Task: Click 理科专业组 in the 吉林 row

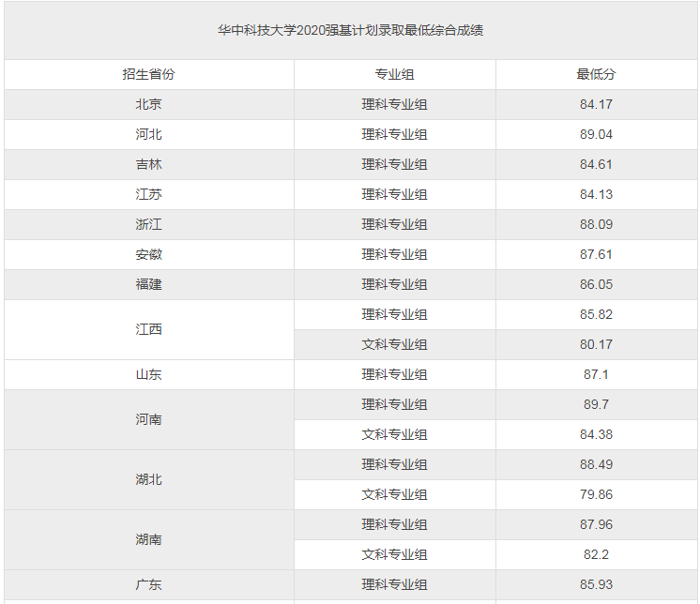Action: (x=395, y=164)
